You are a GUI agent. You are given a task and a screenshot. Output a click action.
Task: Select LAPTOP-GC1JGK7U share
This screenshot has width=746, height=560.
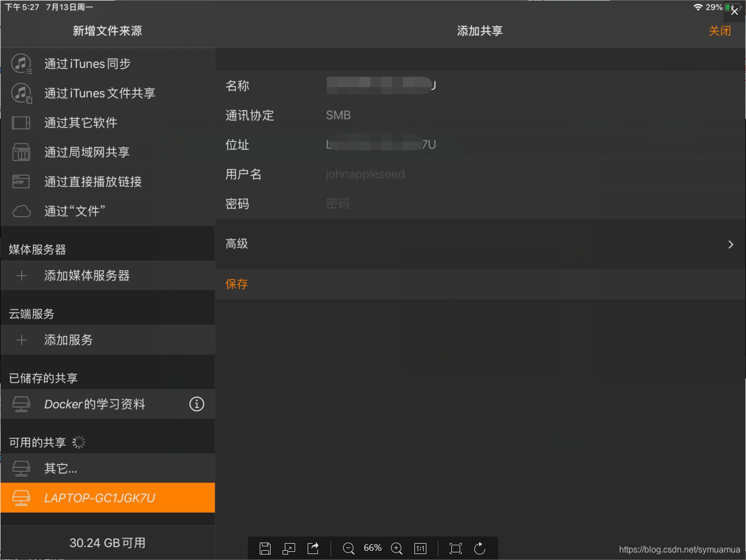(x=108, y=498)
